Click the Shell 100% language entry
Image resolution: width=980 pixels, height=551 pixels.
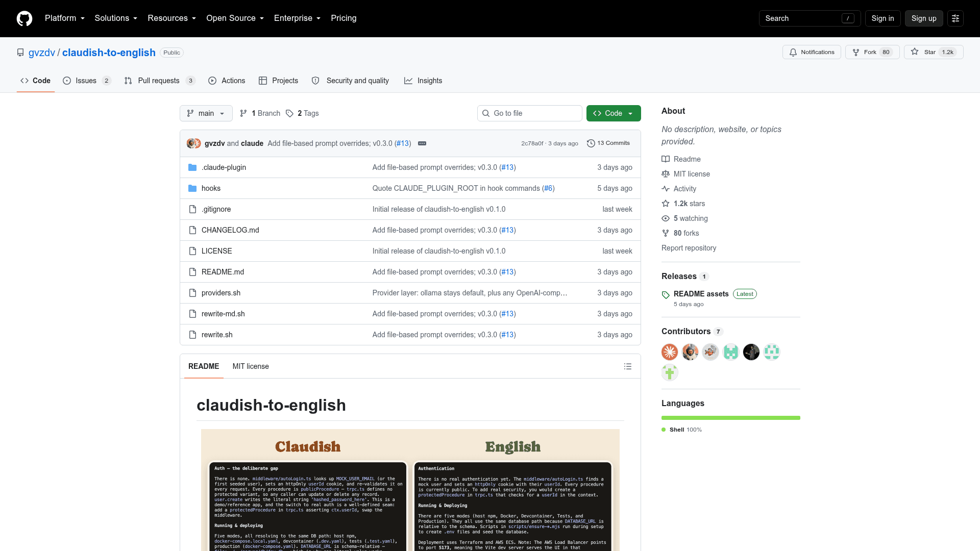[x=681, y=430]
